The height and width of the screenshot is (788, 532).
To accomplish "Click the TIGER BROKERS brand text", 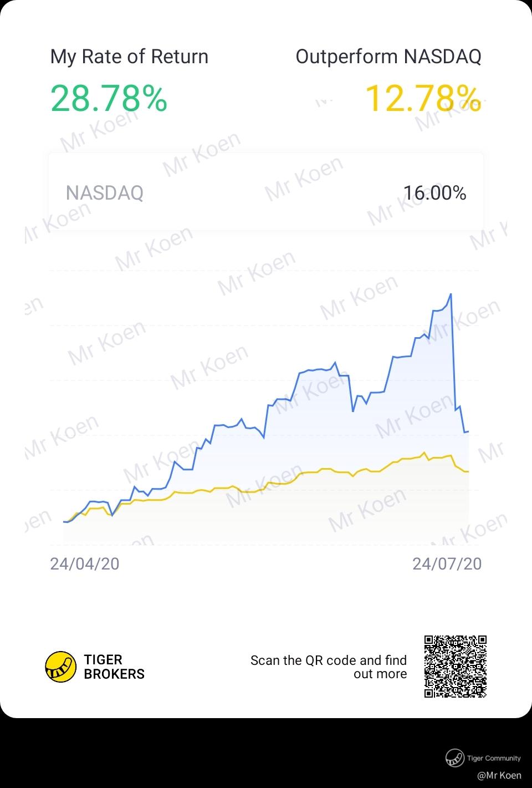I will (114, 667).
